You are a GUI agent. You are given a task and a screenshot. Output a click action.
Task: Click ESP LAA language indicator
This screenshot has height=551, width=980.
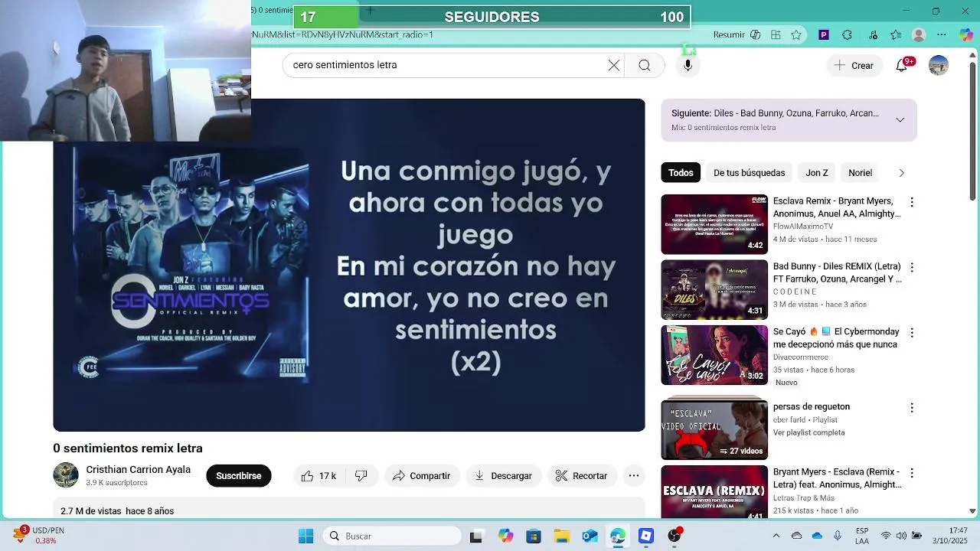click(862, 536)
